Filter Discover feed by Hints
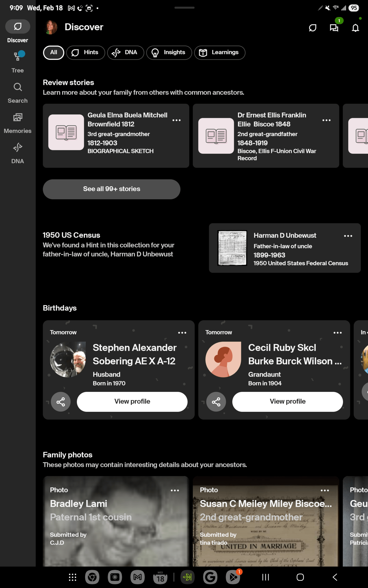Screen dimensions: 368x588 pyautogui.click(x=85, y=53)
